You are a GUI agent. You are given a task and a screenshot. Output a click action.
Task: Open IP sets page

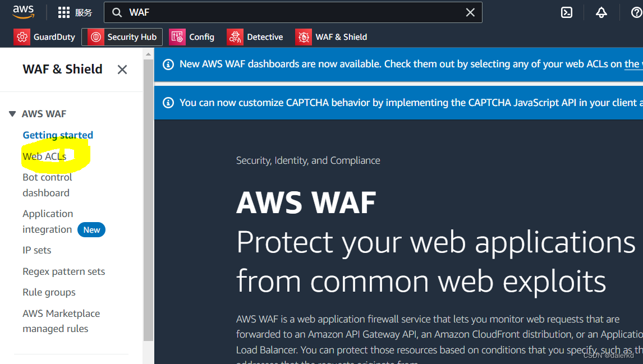[x=37, y=250]
